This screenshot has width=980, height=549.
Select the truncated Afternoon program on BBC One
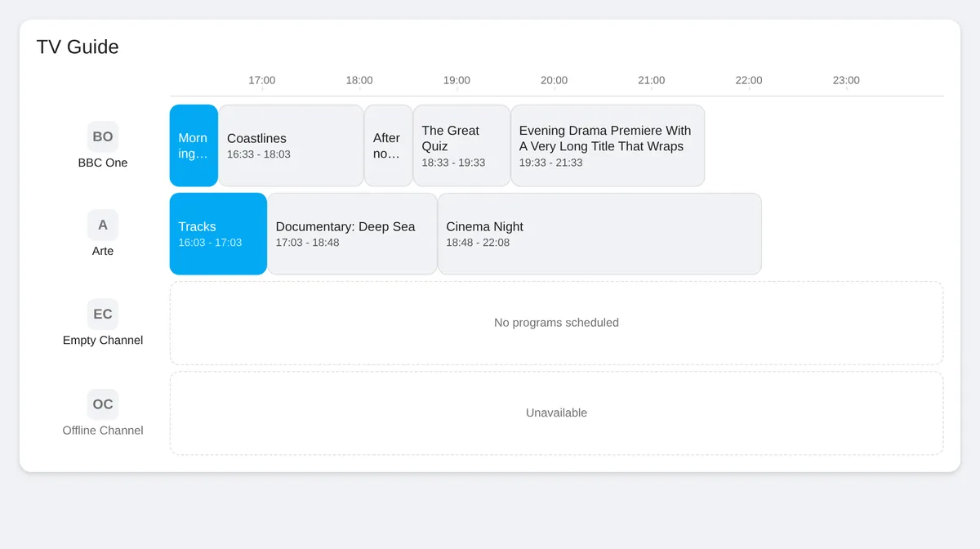[x=389, y=145]
